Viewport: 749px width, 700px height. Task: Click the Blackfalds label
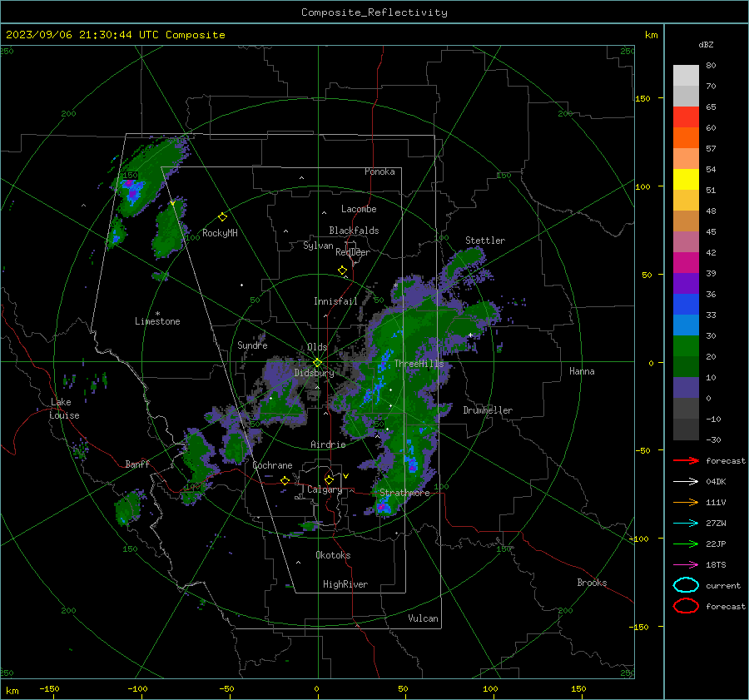pos(354,231)
